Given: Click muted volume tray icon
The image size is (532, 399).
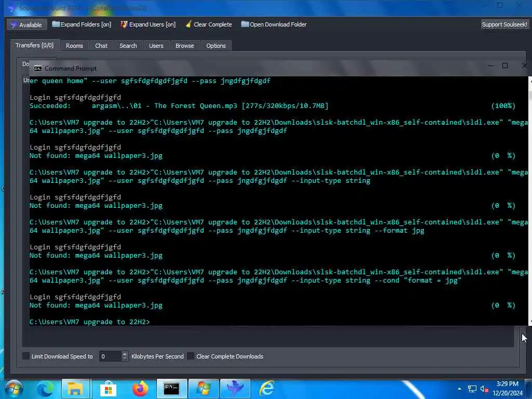Looking at the screenshot, I should click(484, 389).
